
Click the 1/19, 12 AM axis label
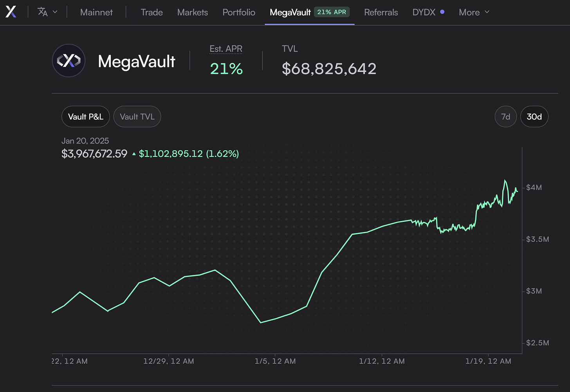(488, 361)
